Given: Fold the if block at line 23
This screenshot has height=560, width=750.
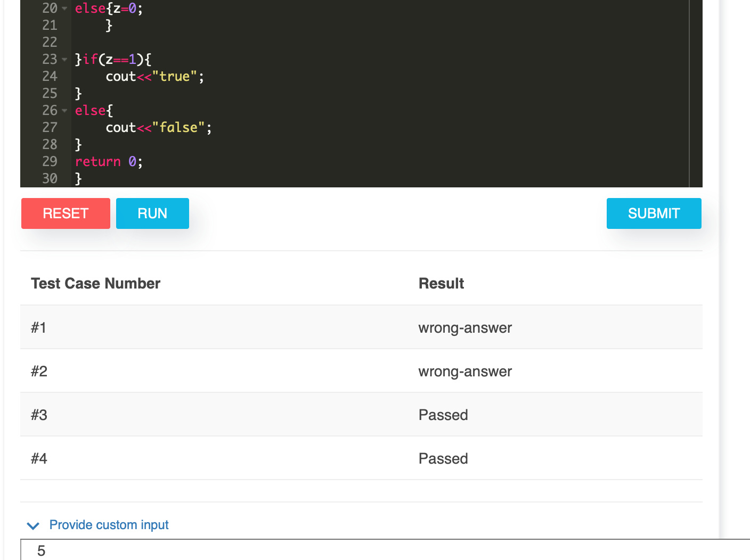Looking at the screenshot, I should click(x=64, y=60).
